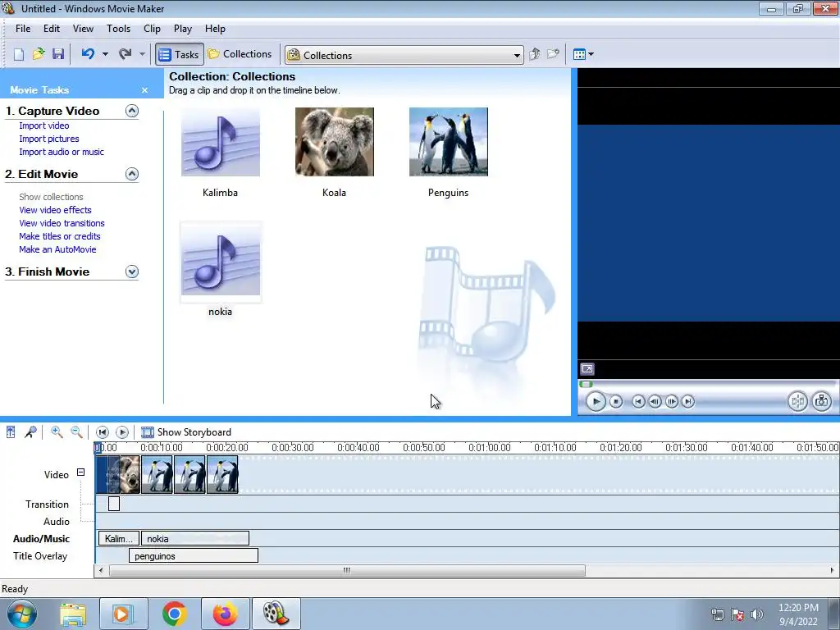Click the preview seek bar slider

[586, 384]
